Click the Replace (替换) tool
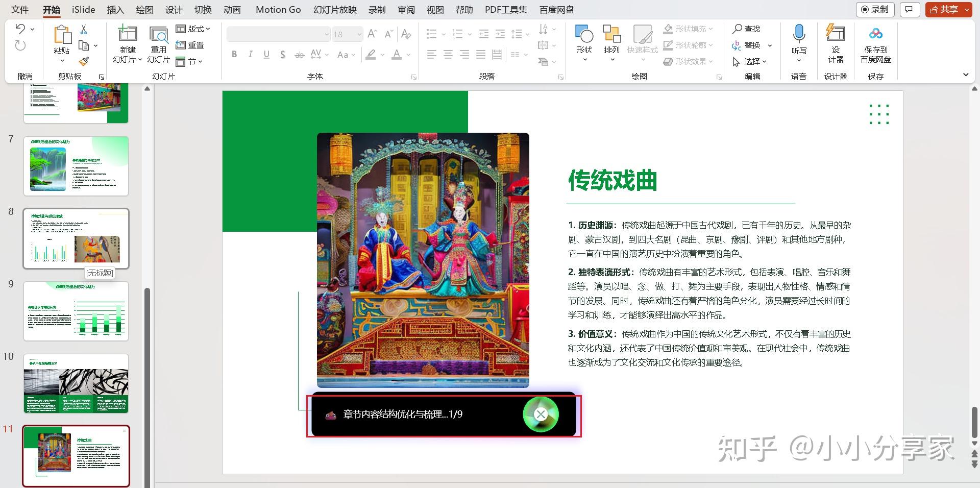 click(x=746, y=45)
